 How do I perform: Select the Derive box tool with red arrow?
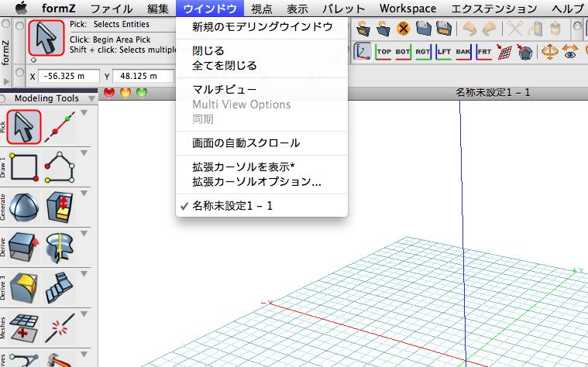(x=23, y=248)
